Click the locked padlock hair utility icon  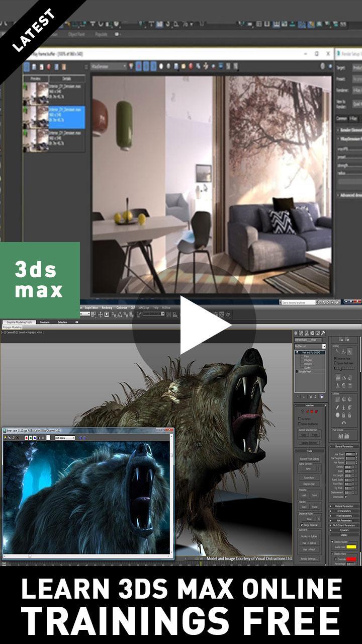[x=344, y=415]
